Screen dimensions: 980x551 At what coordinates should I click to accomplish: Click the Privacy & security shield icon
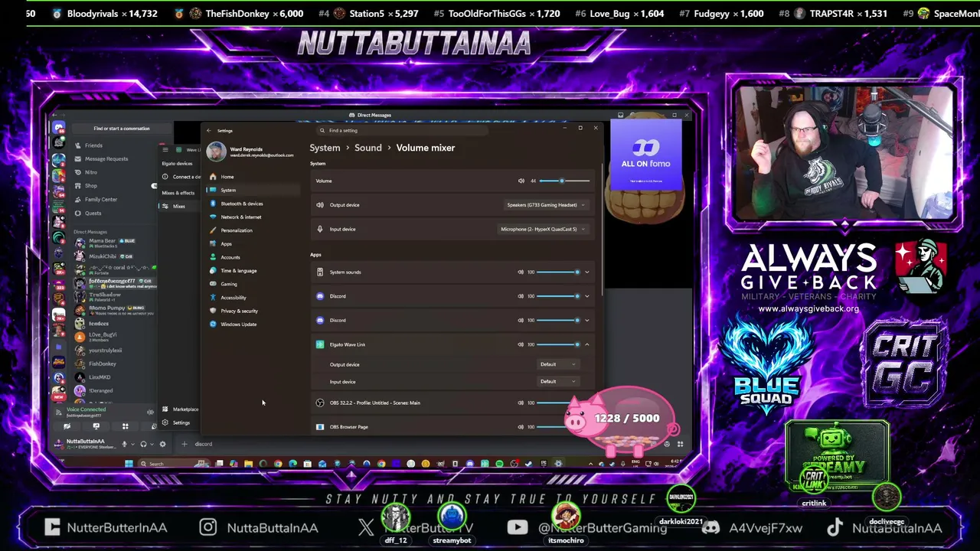[213, 311]
